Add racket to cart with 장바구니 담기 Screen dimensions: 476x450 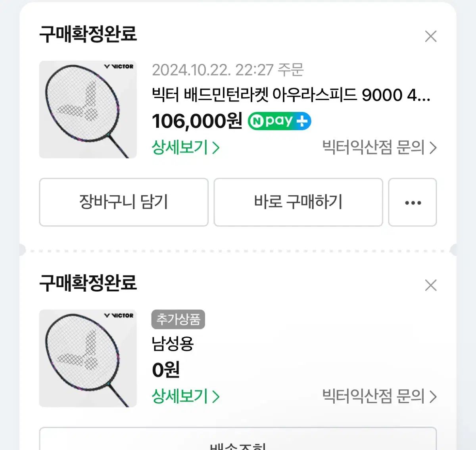point(124,202)
